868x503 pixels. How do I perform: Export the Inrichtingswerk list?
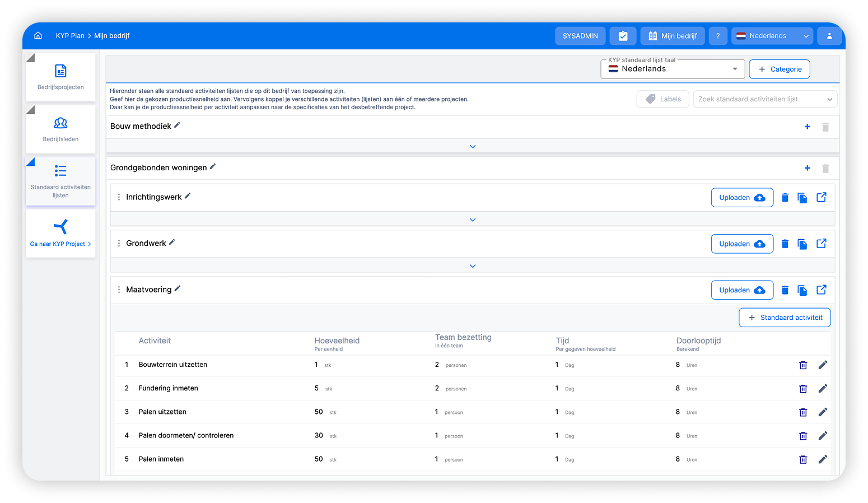pyautogui.click(x=822, y=197)
